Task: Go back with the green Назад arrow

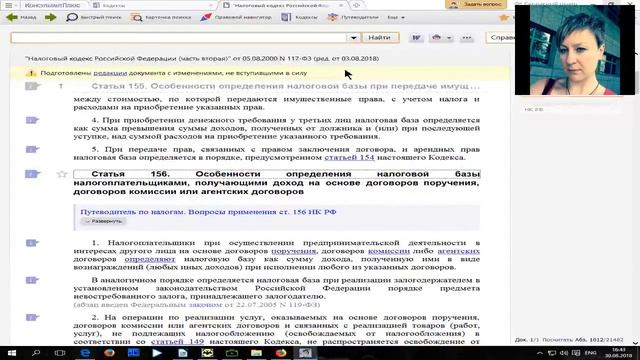Action: tap(21, 17)
